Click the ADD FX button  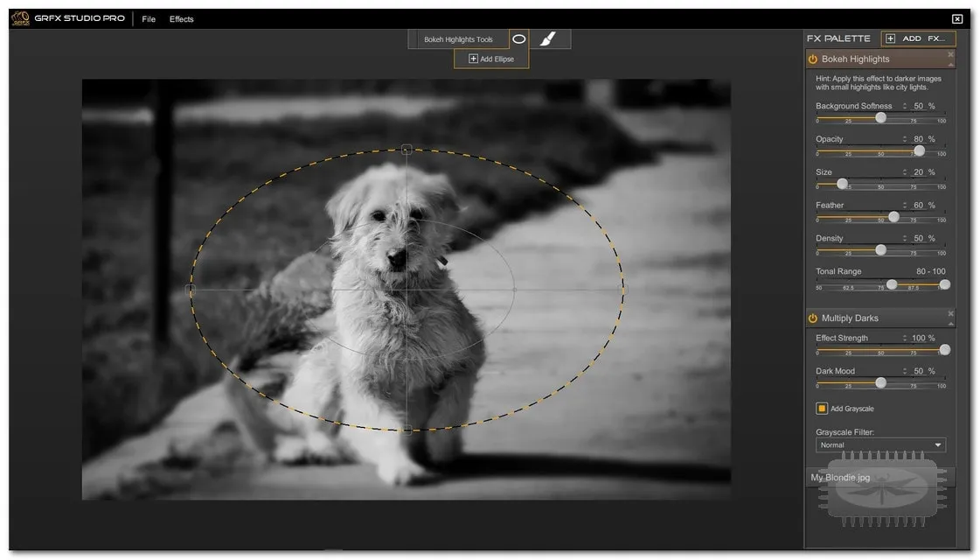918,38
